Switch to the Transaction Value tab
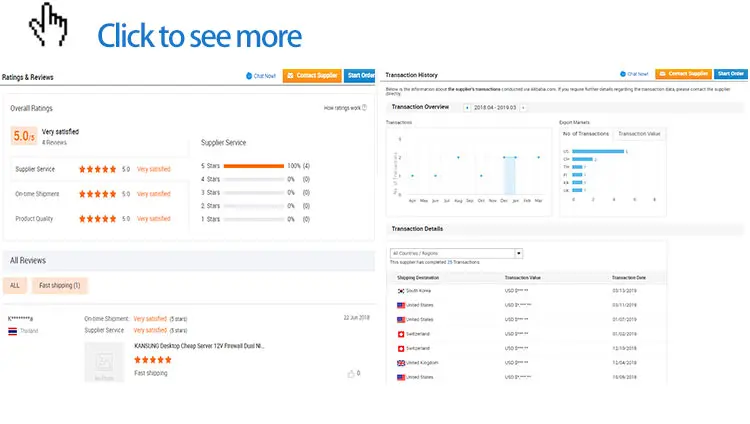750x424 pixels. pos(640,133)
